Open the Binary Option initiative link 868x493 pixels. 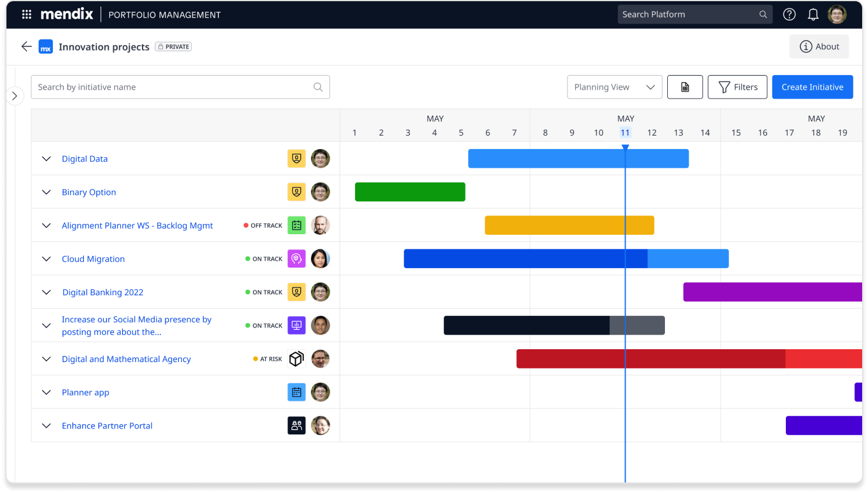point(89,192)
